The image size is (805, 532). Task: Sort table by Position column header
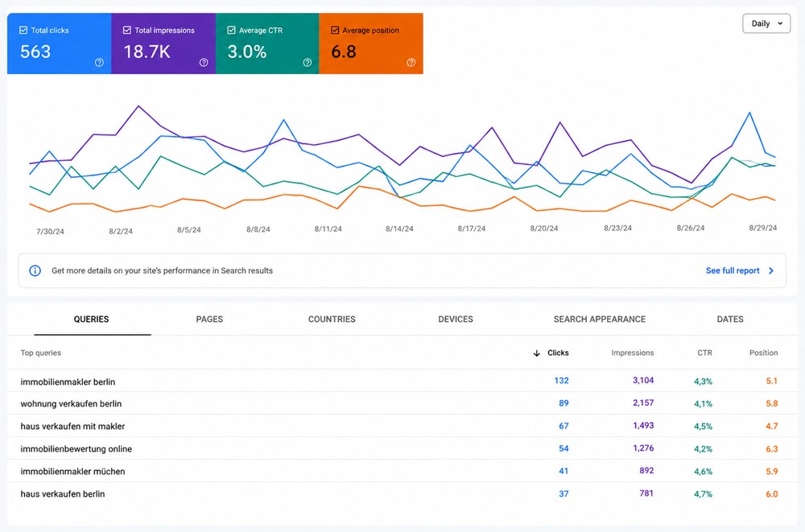click(x=763, y=353)
